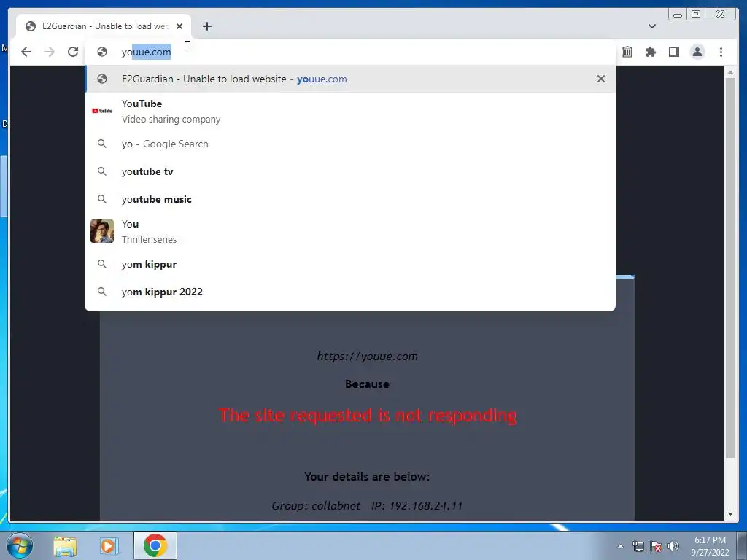Open the Chrome extensions puzzle icon
The height and width of the screenshot is (560, 747).
coord(650,52)
